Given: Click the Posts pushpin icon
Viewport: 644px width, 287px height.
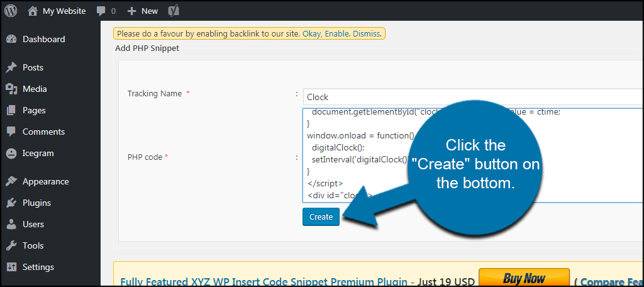Looking at the screenshot, I should pos(11,67).
